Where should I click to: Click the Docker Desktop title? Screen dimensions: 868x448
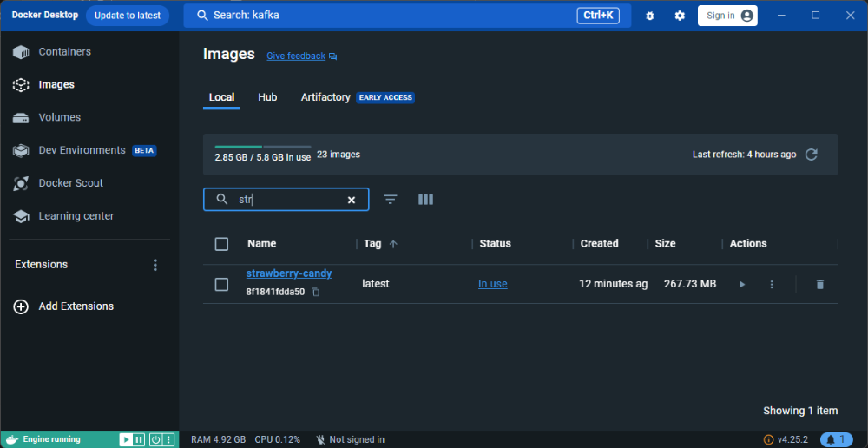(45, 16)
